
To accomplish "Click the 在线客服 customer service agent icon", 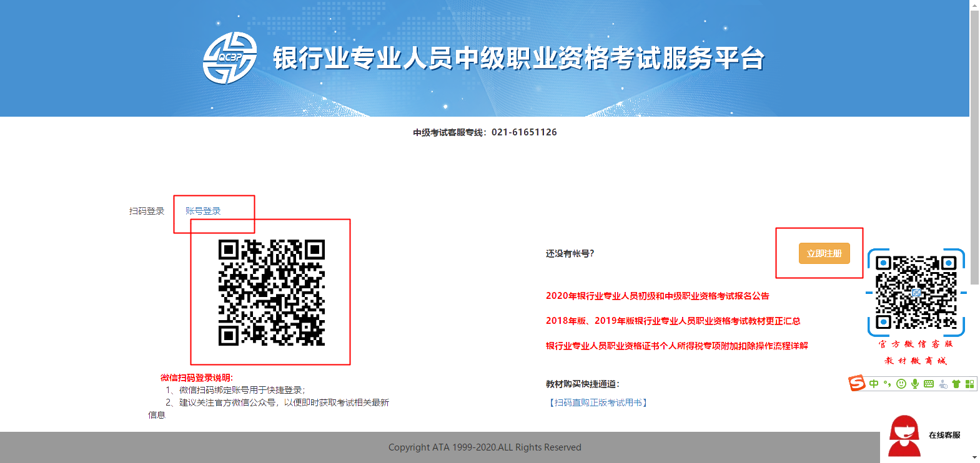I will [x=904, y=436].
